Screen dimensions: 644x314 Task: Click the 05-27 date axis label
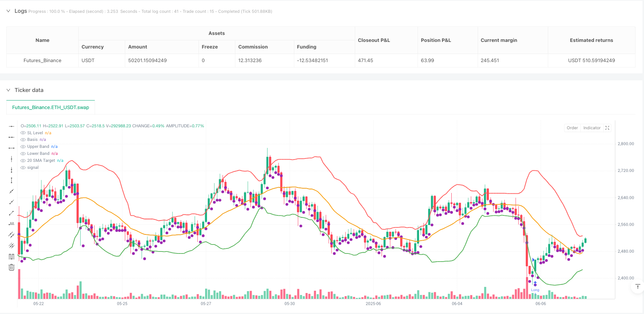click(206, 304)
